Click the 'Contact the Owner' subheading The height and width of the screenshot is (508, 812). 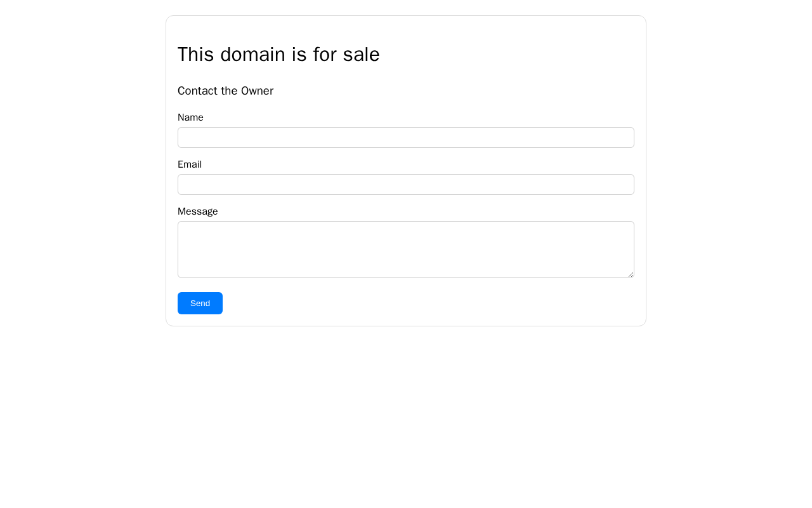pos(225,91)
